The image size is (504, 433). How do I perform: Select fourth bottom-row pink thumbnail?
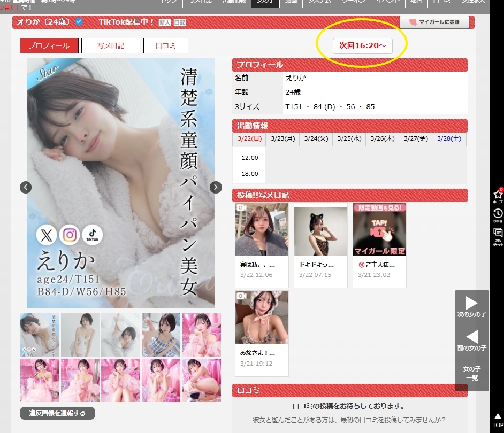[x=161, y=380]
